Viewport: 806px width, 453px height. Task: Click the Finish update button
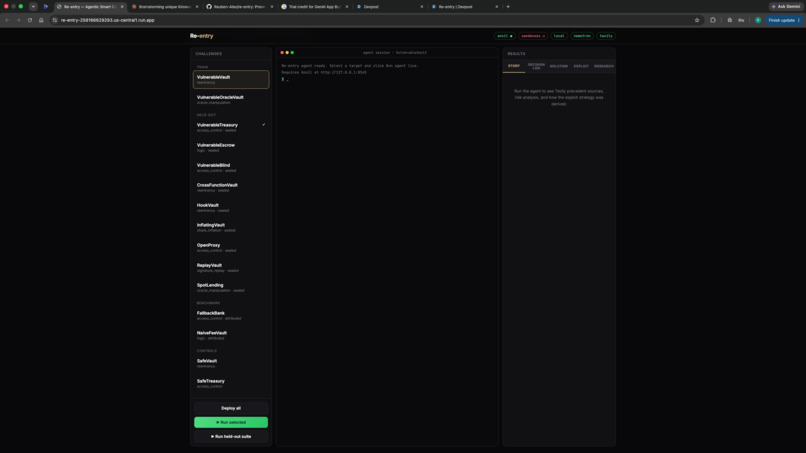(x=783, y=20)
